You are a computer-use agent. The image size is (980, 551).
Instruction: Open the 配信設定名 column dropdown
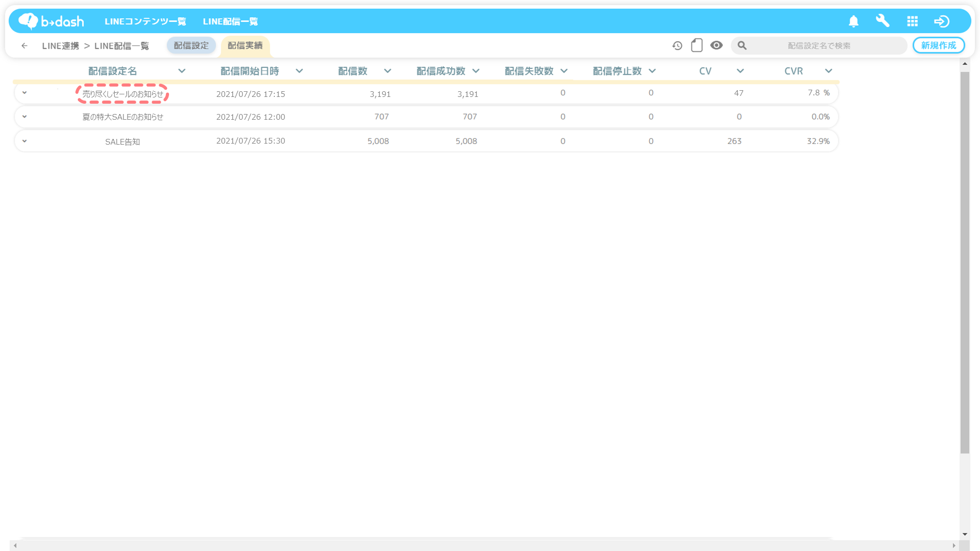click(181, 71)
